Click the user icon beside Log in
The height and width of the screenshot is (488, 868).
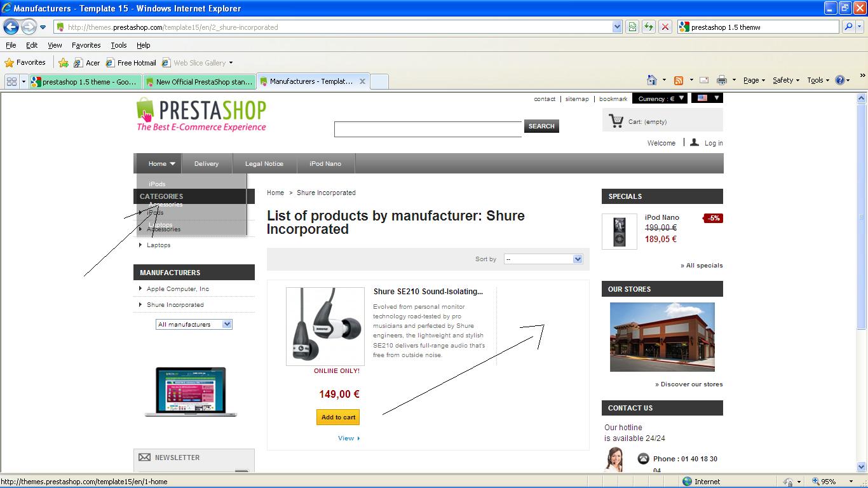[695, 142]
